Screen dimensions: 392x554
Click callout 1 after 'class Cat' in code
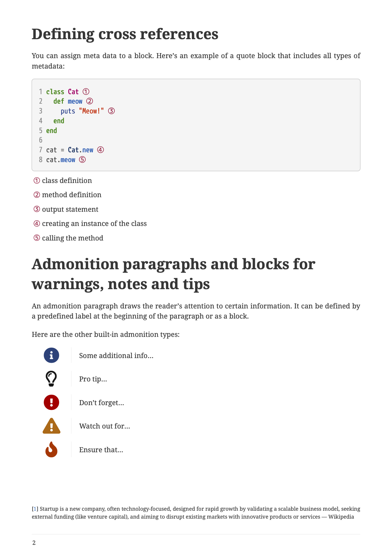click(86, 92)
